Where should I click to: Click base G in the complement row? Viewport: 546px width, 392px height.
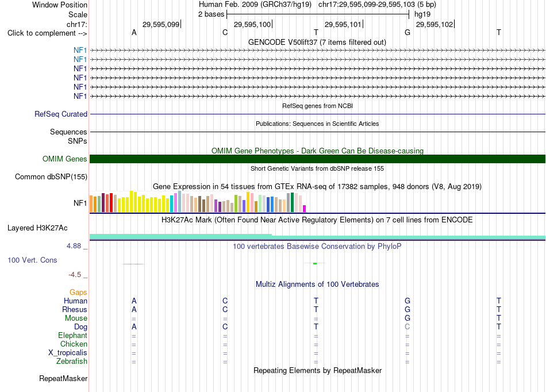pyautogui.click(x=407, y=32)
